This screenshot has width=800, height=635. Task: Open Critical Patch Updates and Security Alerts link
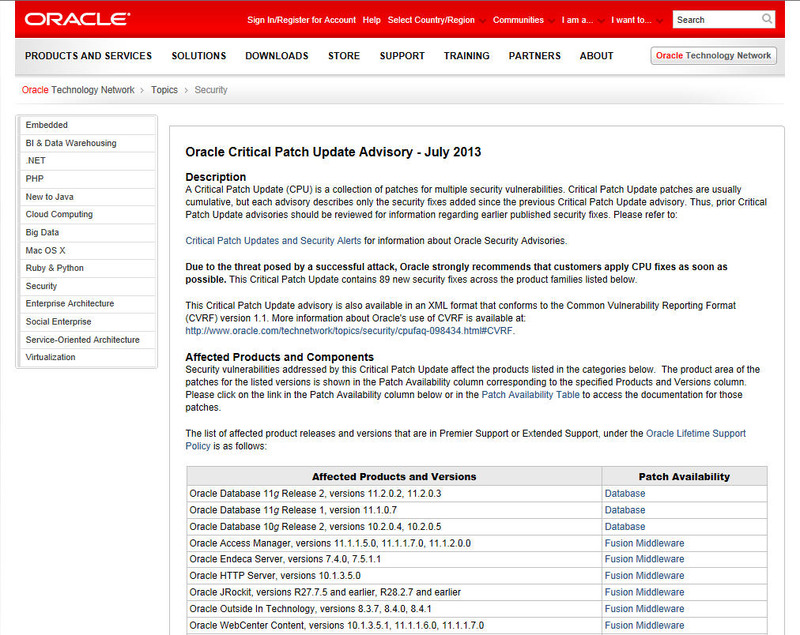pyautogui.click(x=273, y=241)
